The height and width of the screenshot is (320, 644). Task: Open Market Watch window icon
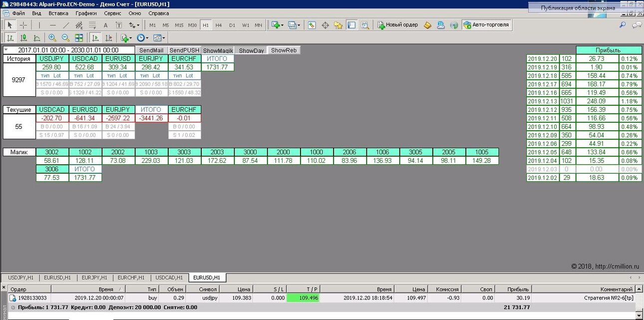pos(312,25)
